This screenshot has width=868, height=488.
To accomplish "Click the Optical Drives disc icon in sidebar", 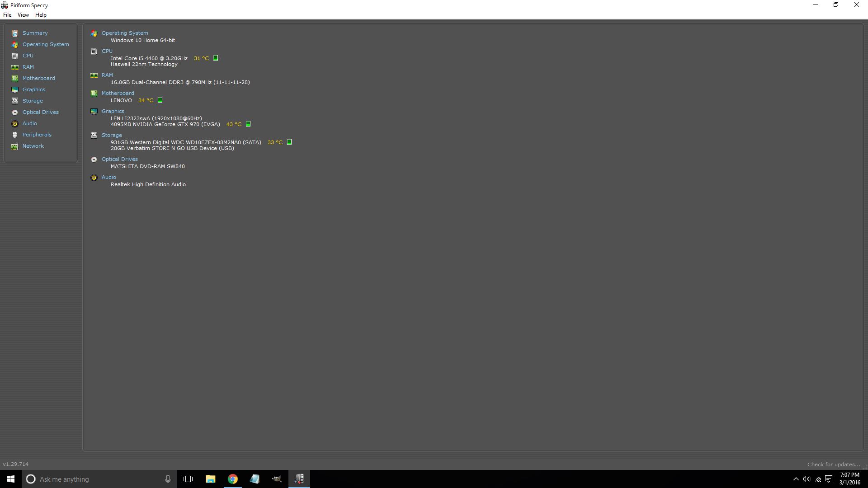I will point(15,112).
